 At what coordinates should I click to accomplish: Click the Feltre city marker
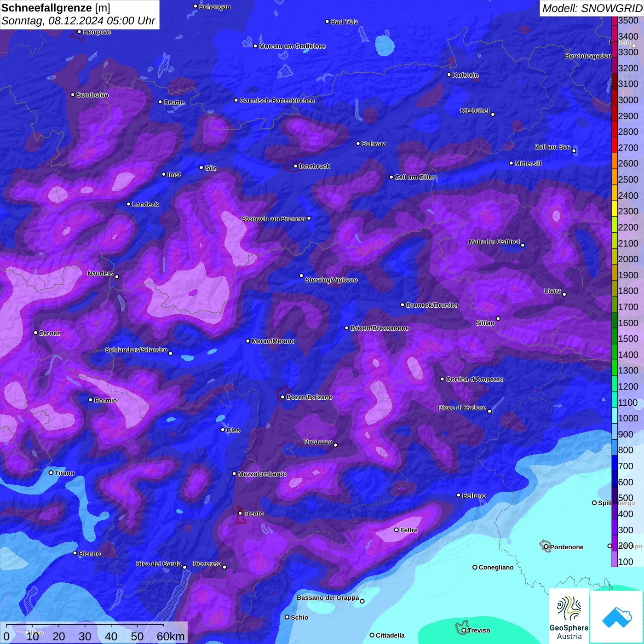click(396, 530)
